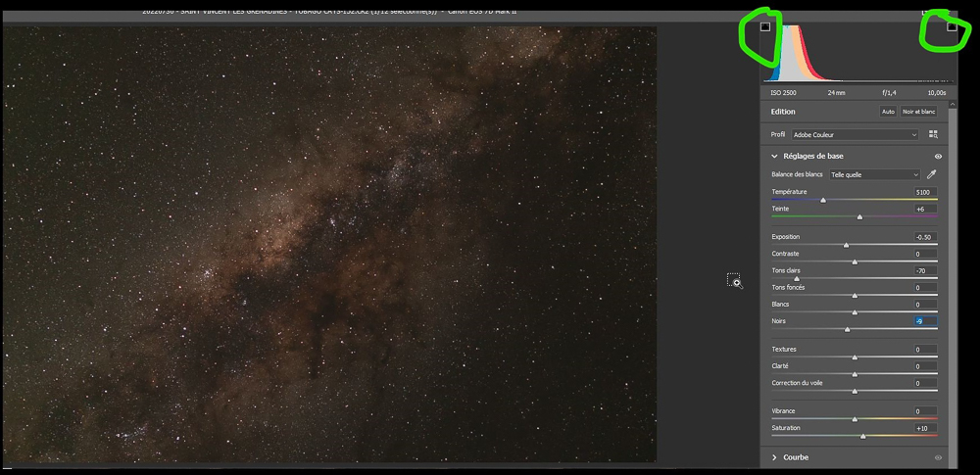980x475 pixels.
Task: Click the histogram graph
Action: tap(857, 54)
